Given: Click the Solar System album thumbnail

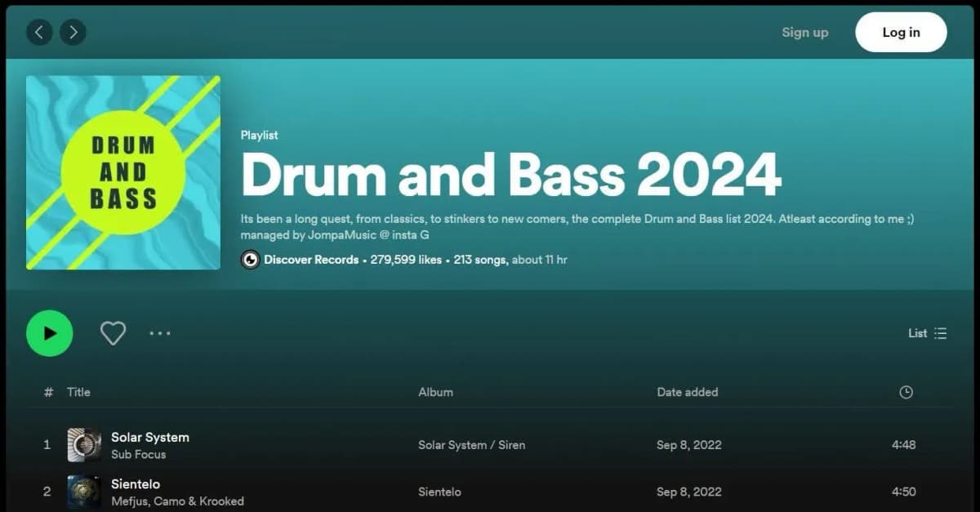Looking at the screenshot, I should pos(84,445).
